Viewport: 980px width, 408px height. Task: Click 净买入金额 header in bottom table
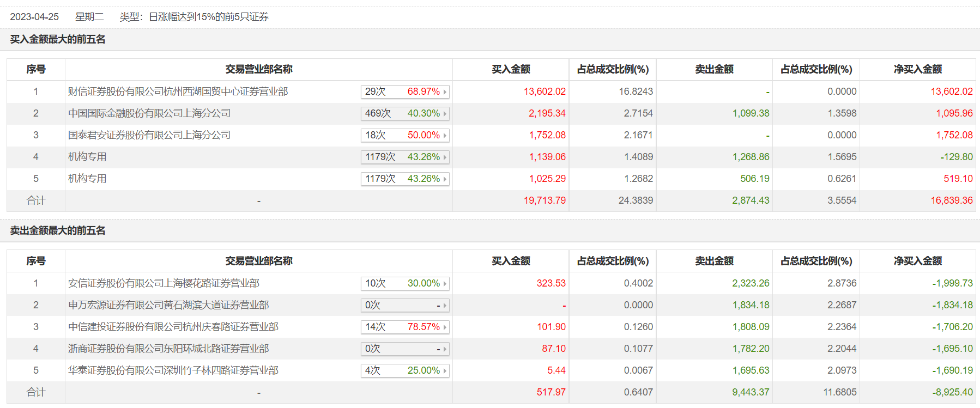(918, 261)
